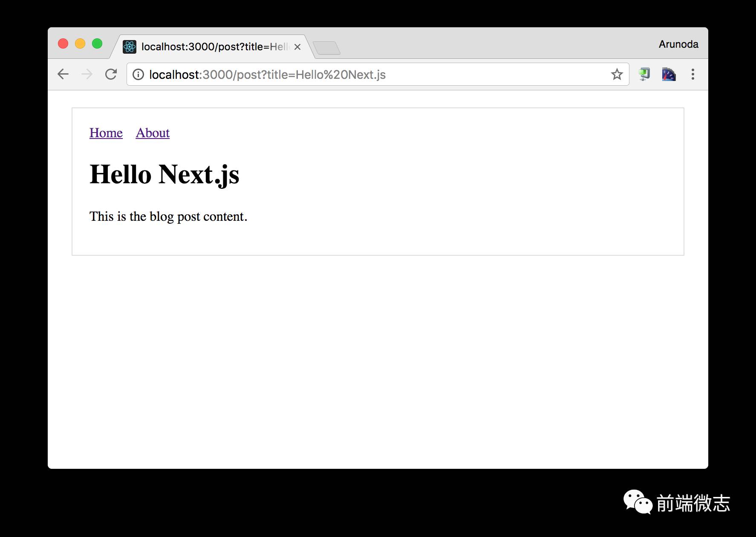Open the Arunoda profile button
The height and width of the screenshot is (537, 756).
pos(678,44)
